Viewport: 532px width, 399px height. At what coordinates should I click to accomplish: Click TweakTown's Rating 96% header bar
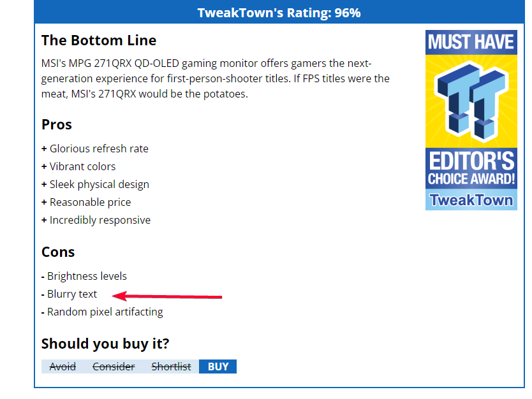click(279, 12)
